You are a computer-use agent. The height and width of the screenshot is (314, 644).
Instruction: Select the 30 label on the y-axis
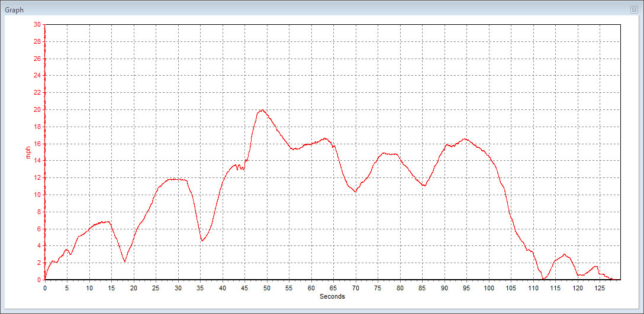point(37,25)
